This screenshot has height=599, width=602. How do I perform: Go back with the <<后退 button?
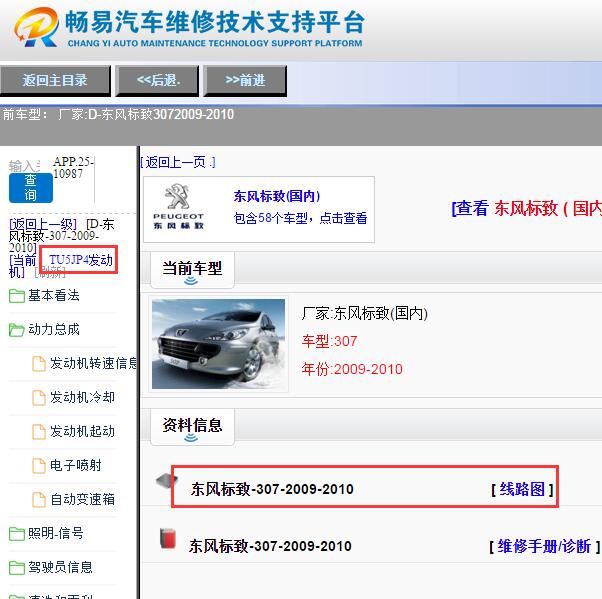coord(157,81)
